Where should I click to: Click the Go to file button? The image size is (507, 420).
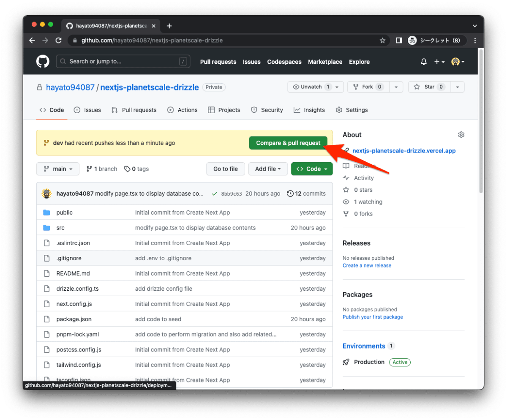point(226,169)
